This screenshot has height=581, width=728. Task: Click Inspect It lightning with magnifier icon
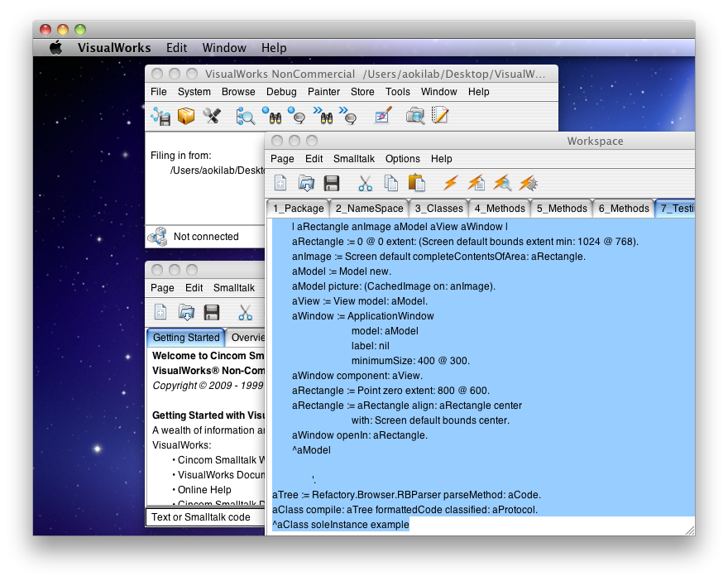(x=502, y=183)
